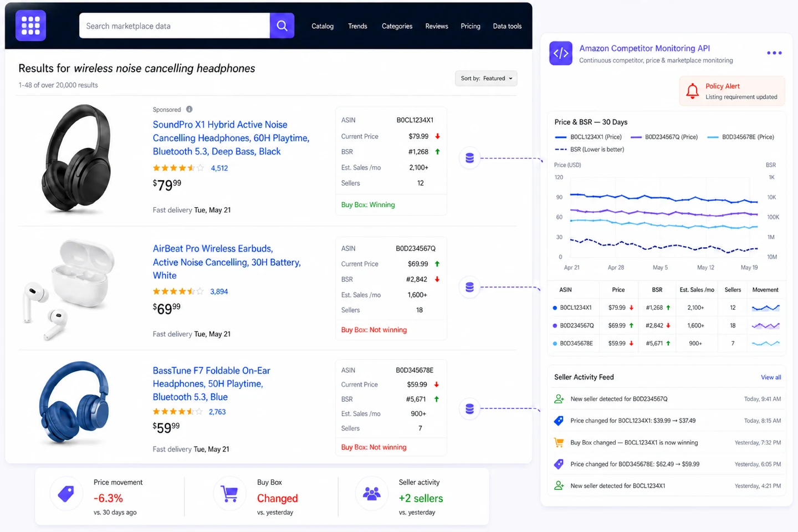Image resolution: width=798 pixels, height=532 pixels.
Task: Click new seller icon for B0D234567Q
Action: coord(559,399)
